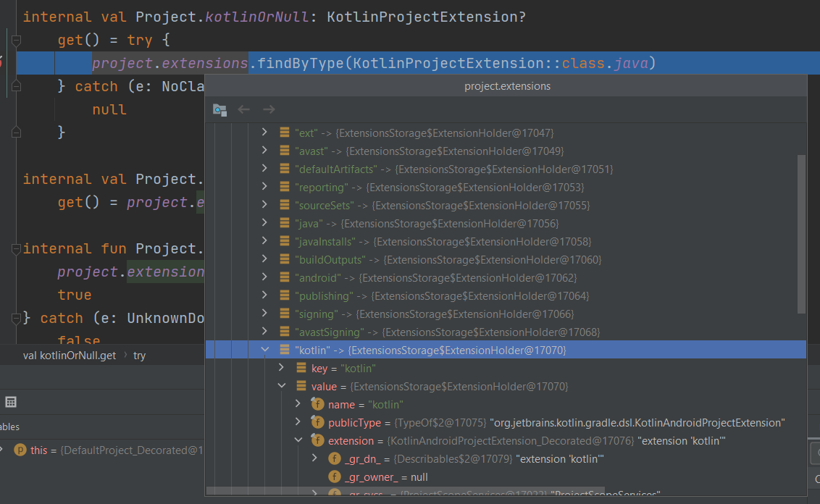This screenshot has height=504, width=820.
Task: Expand the name = "kotlin" field node
Action: point(298,404)
